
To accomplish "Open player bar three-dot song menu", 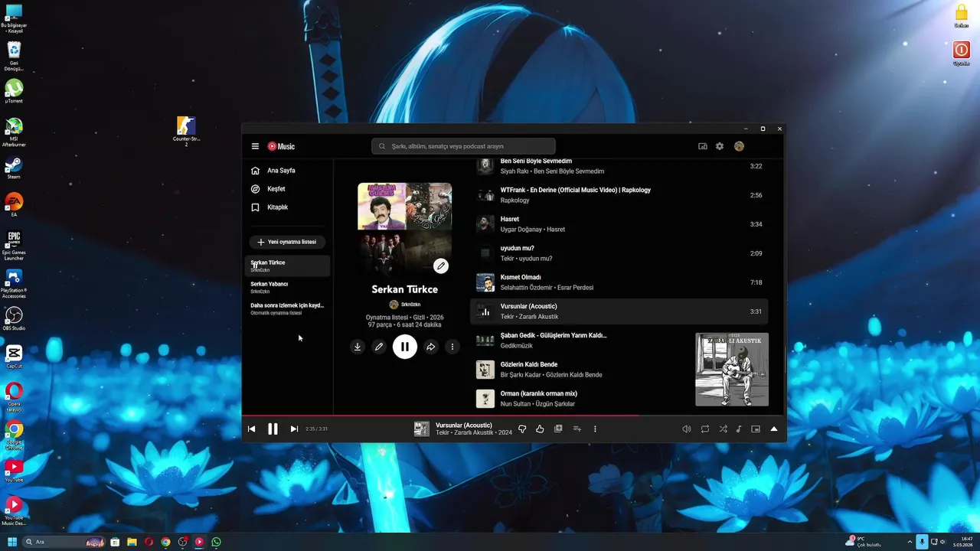I will [x=595, y=429].
